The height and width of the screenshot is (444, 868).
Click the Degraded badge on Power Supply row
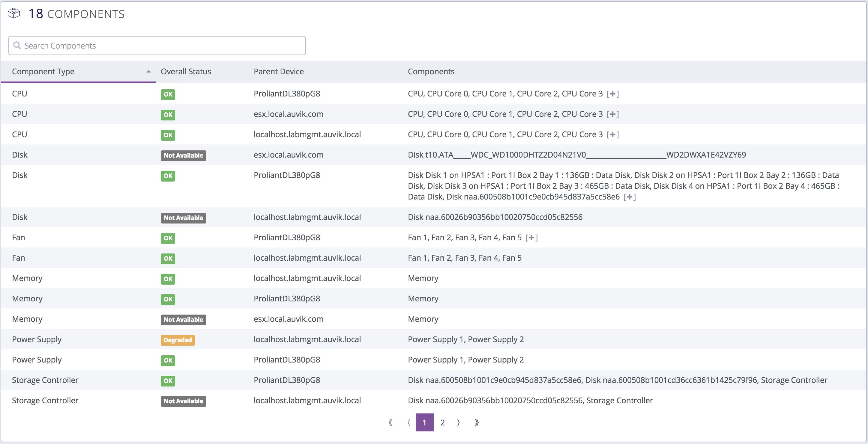[178, 340]
